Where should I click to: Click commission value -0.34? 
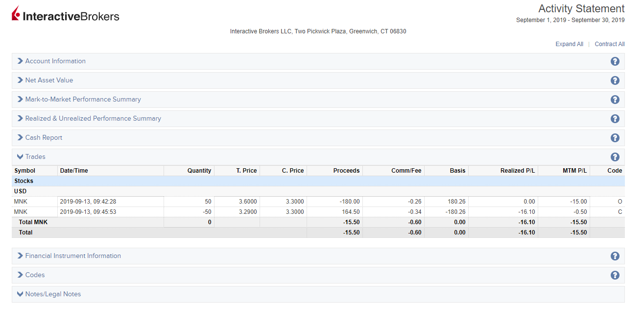point(414,212)
